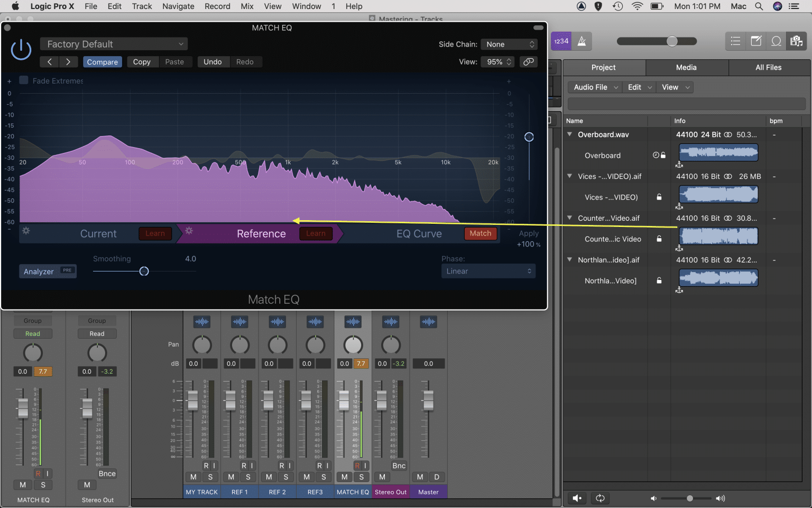Switch to the Media tab

[686, 67]
